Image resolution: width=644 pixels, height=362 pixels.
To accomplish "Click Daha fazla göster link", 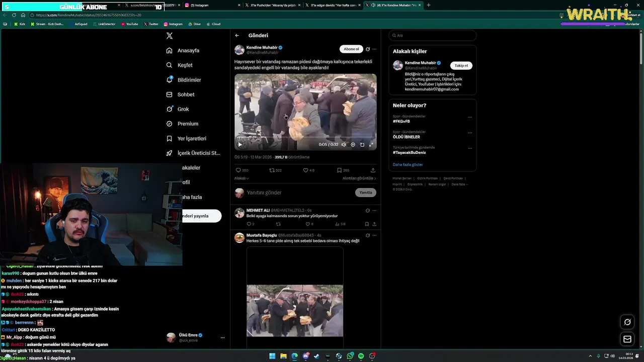I will tap(408, 165).
